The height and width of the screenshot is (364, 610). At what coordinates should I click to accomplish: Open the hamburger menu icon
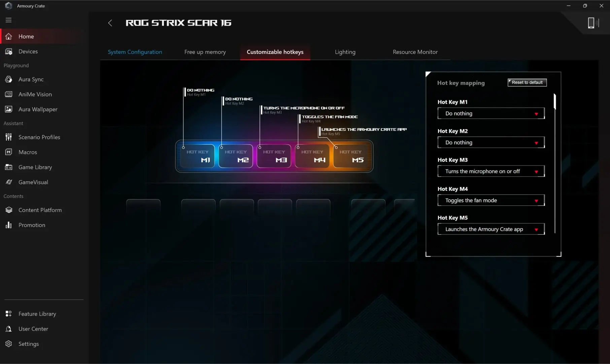click(9, 20)
